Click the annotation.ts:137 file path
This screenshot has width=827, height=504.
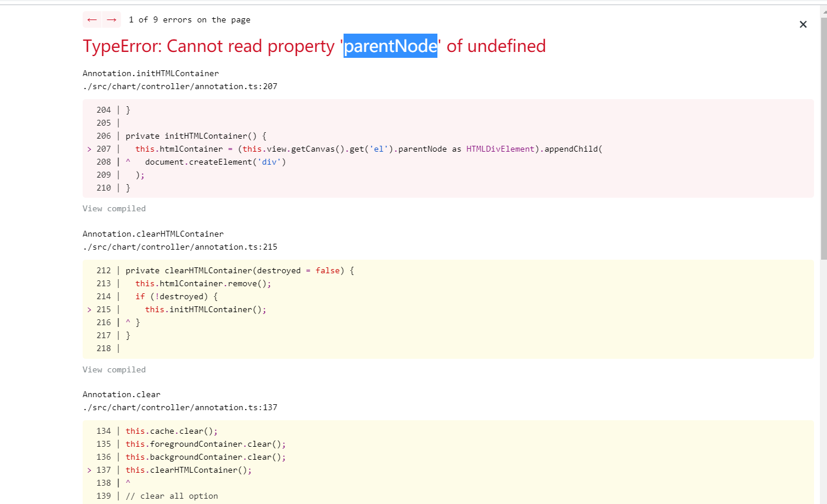180,407
